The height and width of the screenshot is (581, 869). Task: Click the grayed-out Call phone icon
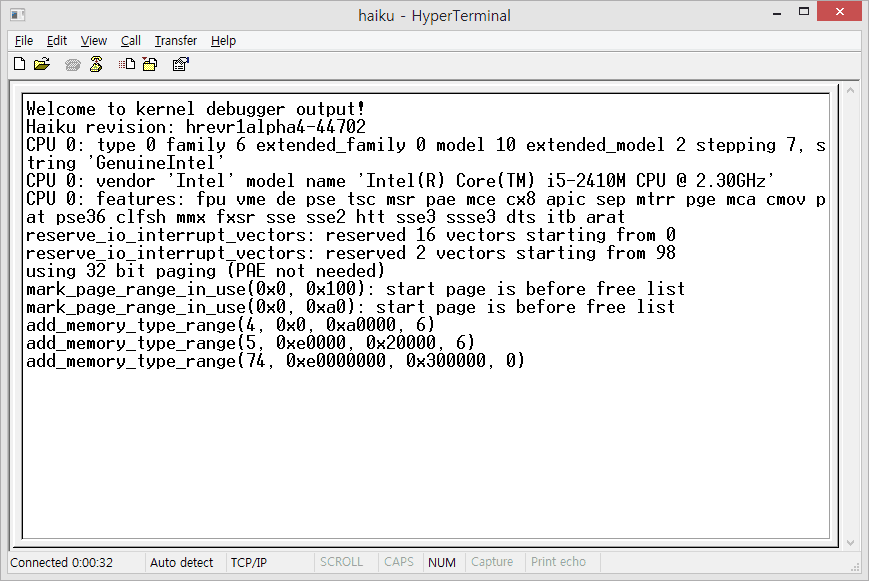[72, 65]
